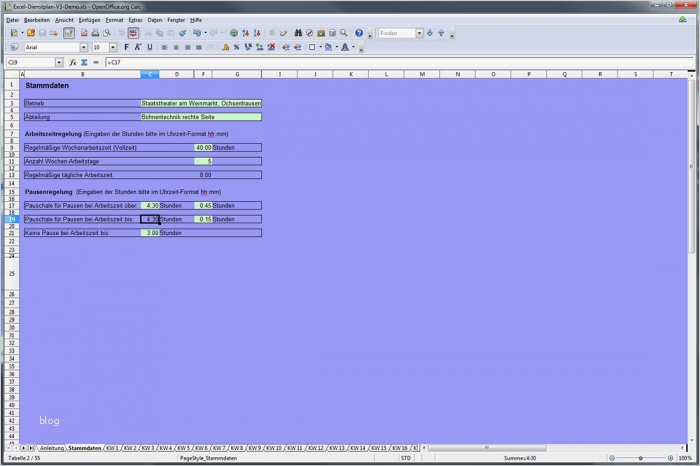Screen dimensions: 700x466
Task: Click the Help question mark icon
Action: pos(357,33)
